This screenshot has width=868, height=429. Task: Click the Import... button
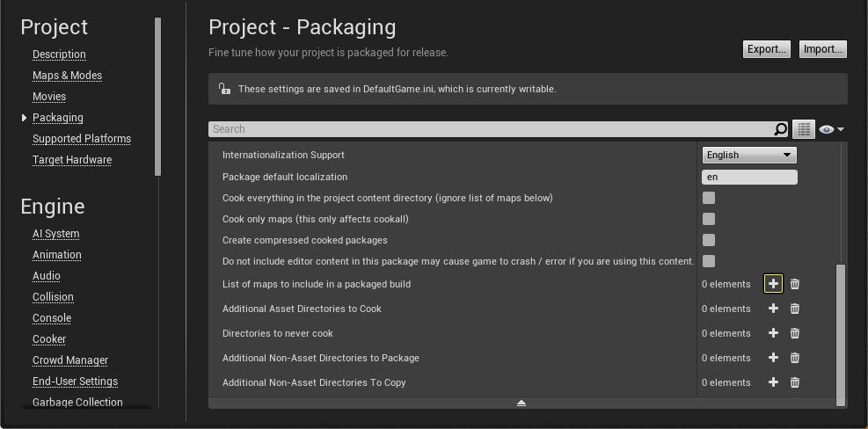click(823, 49)
